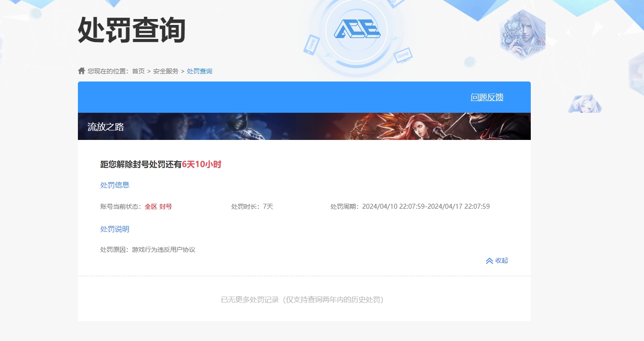644x341 pixels.
Task: Click the hexagon character portrait at top right
Action: [x=523, y=35]
